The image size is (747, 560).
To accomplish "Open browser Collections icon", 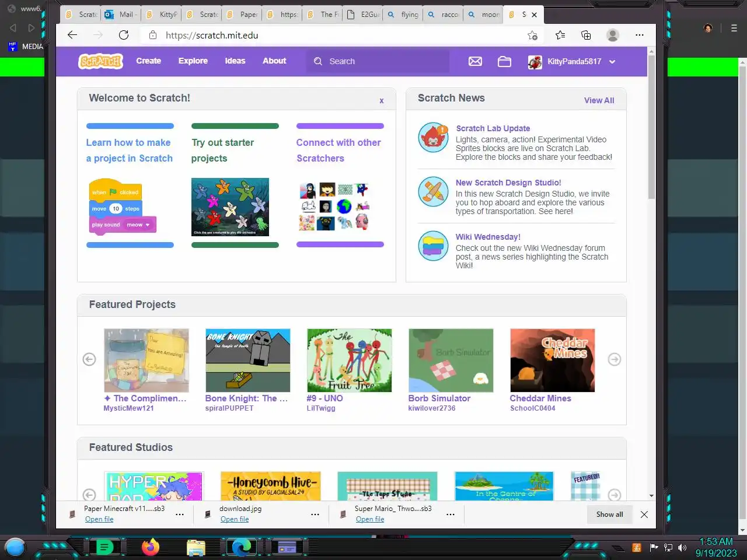I will point(586,35).
